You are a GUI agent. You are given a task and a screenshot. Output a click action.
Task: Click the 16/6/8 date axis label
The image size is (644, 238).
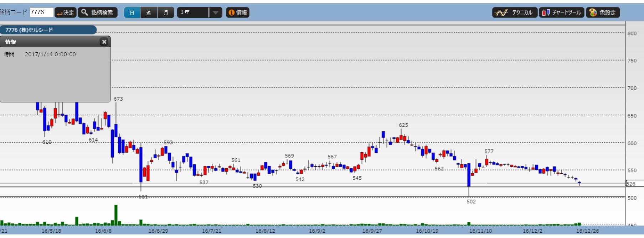103,231
